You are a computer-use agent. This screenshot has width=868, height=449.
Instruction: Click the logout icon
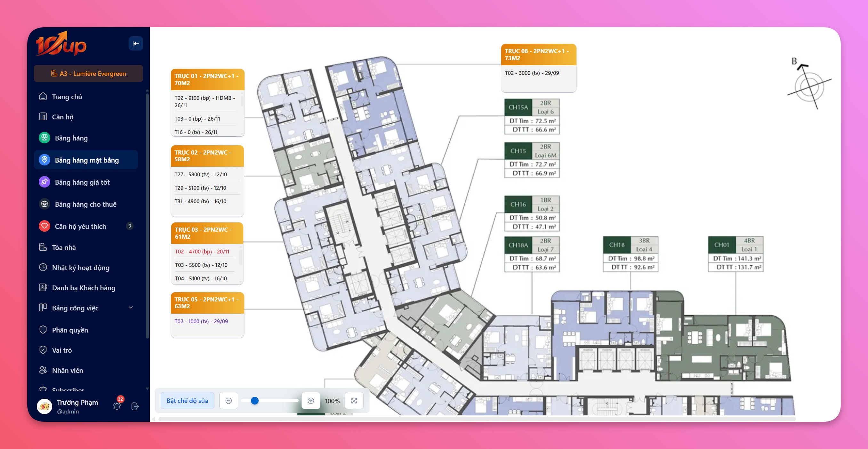pyautogui.click(x=135, y=406)
